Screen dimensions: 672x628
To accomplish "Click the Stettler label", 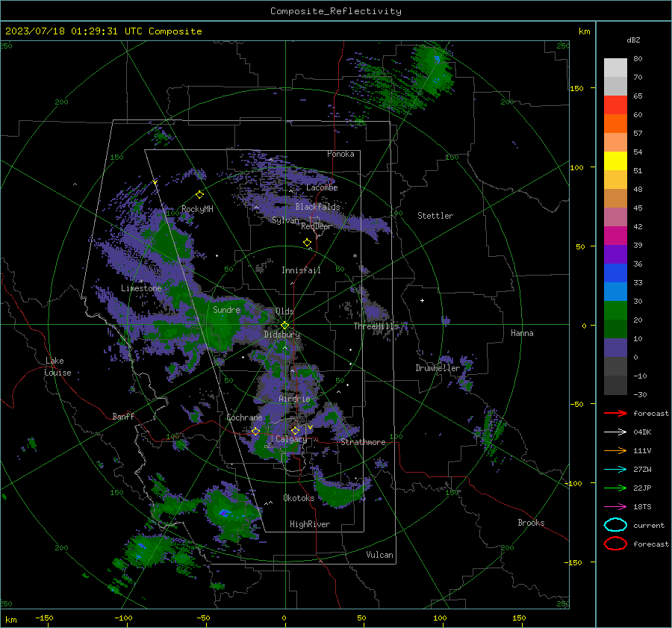I will pyautogui.click(x=435, y=216).
